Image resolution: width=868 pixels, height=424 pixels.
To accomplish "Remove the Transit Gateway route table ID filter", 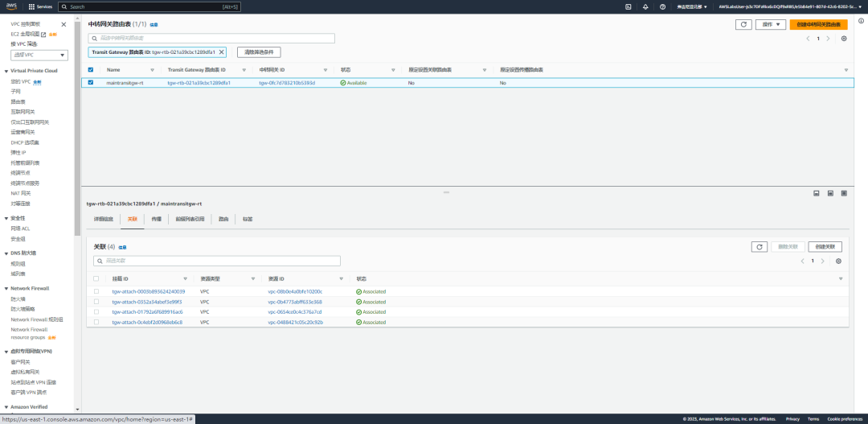I will (222, 52).
